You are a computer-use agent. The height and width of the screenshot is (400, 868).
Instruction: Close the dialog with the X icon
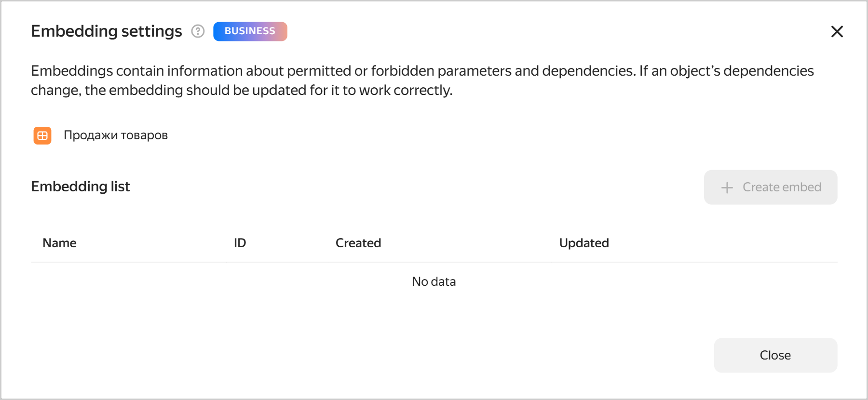(x=837, y=32)
